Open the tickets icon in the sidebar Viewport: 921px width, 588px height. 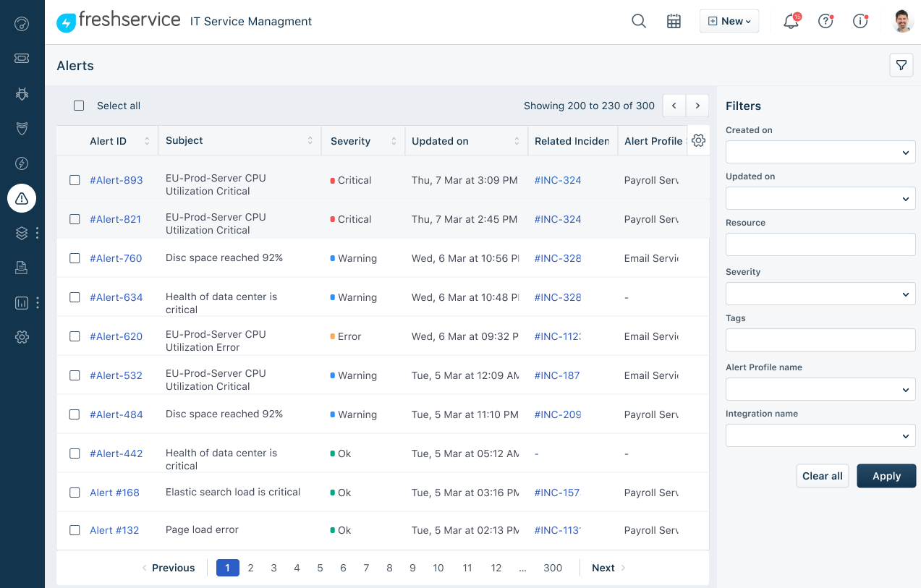click(22, 59)
